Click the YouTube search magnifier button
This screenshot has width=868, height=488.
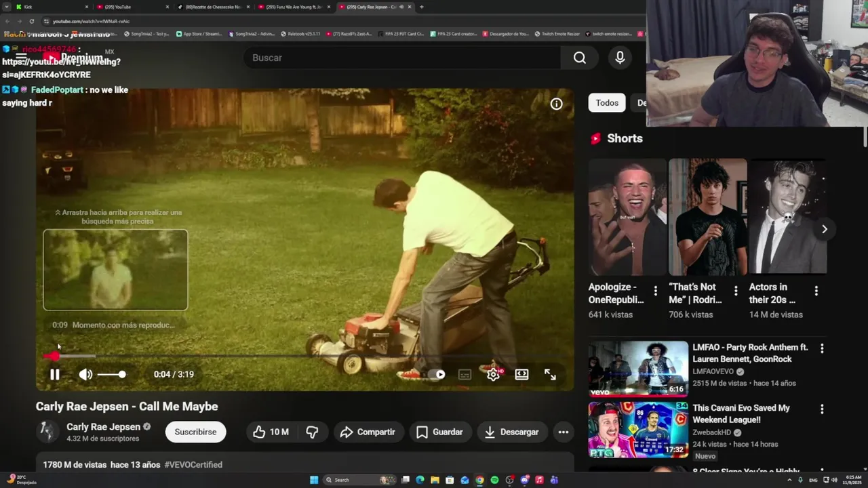(580, 58)
